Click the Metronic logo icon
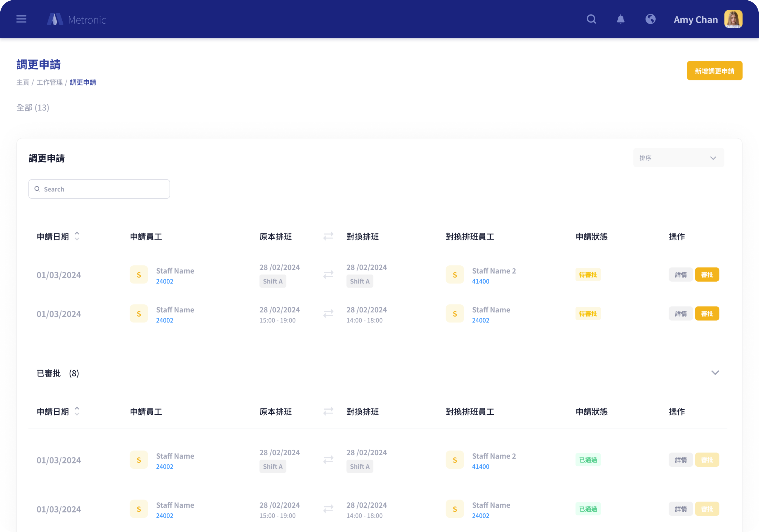 pyautogui.click(x=55, y=20)
